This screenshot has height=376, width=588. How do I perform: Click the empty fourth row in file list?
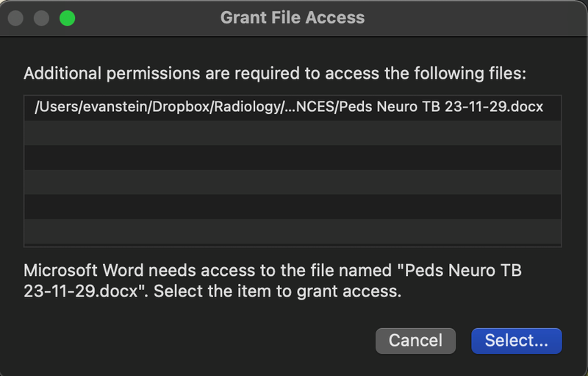pos(293,182)
